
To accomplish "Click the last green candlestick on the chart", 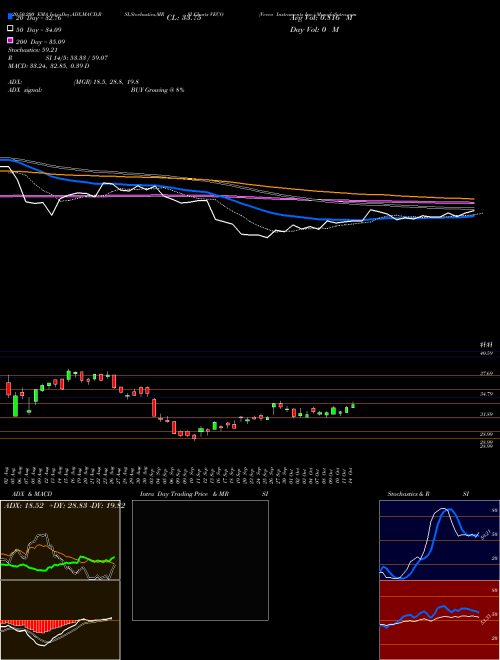I will tap(353, 405).
